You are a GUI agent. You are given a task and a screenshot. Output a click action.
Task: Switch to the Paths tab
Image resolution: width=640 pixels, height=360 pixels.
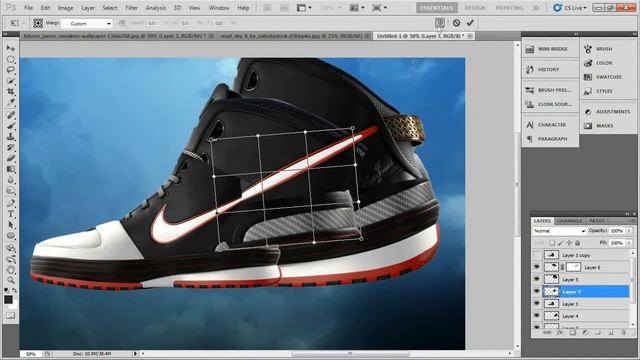click(x=597, y=221)
